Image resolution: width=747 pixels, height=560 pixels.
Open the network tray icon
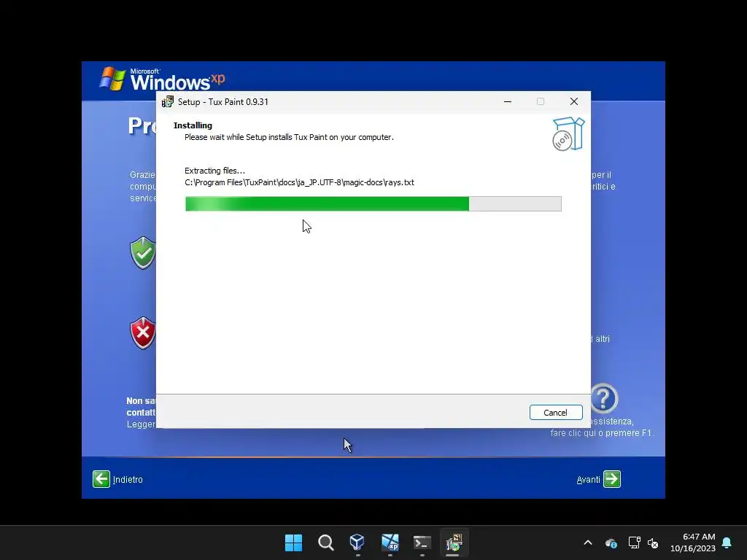[634, 542]
